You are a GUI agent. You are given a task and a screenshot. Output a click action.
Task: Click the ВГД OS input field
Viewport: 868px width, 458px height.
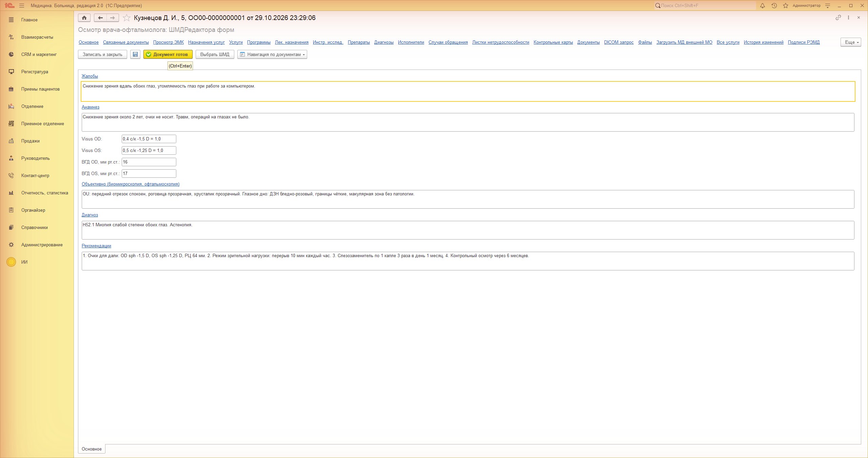point(149,173)
